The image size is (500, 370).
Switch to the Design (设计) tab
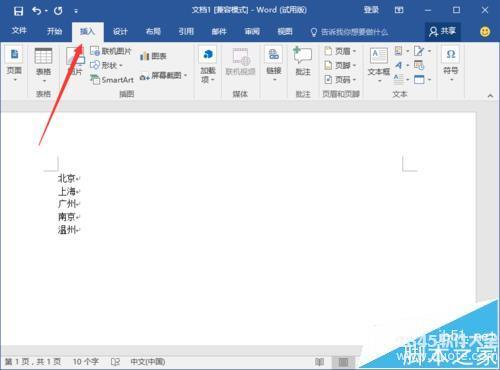click(120, 32)
